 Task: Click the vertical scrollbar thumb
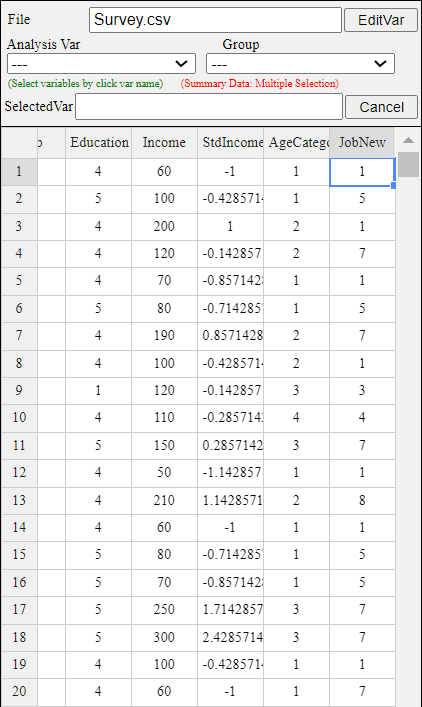[x=408, y=165]
